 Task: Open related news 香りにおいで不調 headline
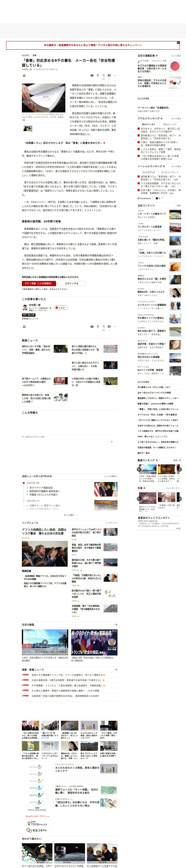coord(36,349)
